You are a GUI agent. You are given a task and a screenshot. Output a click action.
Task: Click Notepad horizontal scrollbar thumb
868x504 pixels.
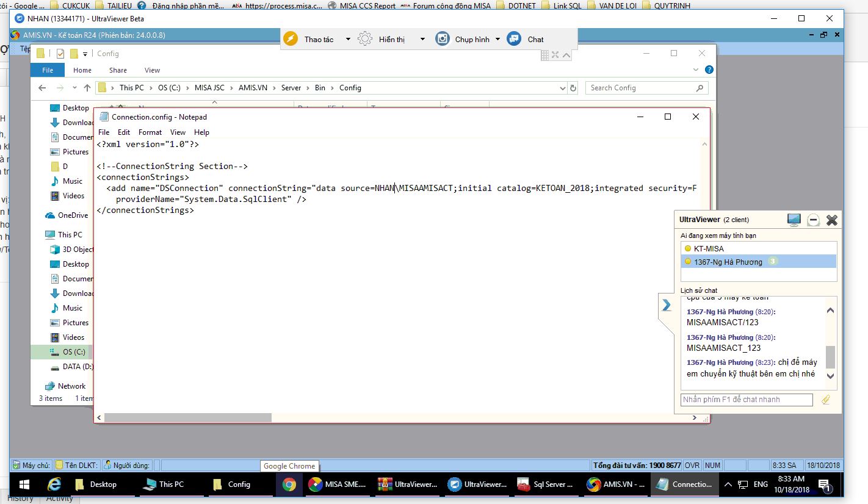(188, 418)
